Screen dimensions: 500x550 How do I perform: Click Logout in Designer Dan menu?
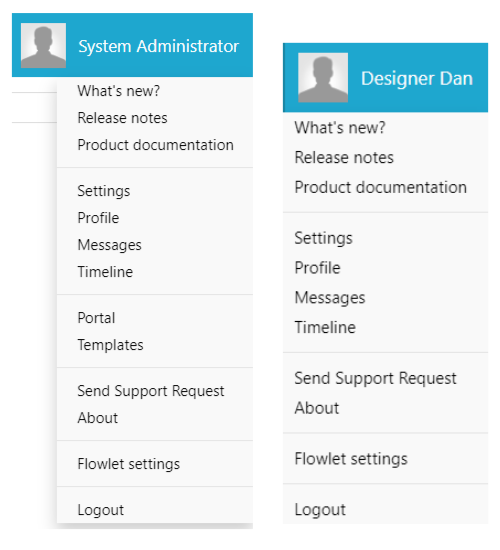click(320, 510)
